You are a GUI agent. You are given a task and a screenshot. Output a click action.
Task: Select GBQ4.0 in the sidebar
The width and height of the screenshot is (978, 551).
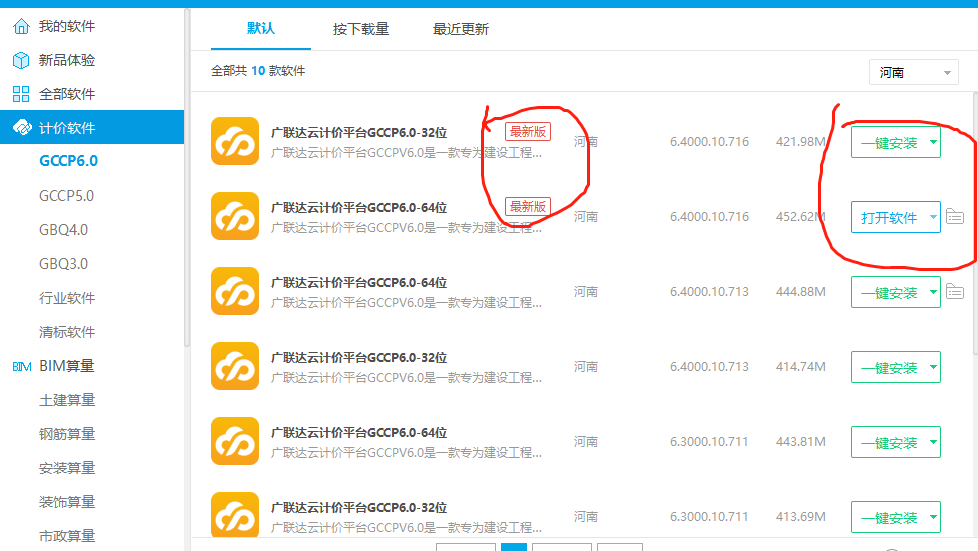pos(64,230)
